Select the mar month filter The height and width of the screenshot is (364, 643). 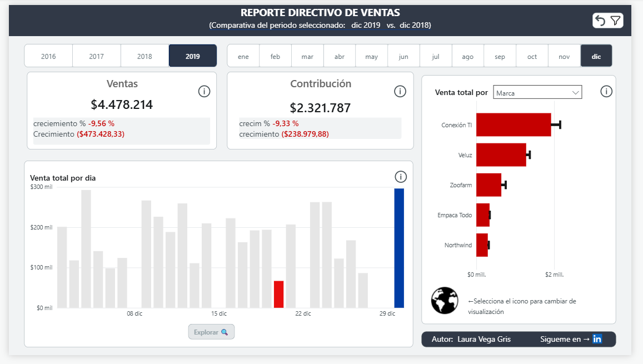point(307,56)
